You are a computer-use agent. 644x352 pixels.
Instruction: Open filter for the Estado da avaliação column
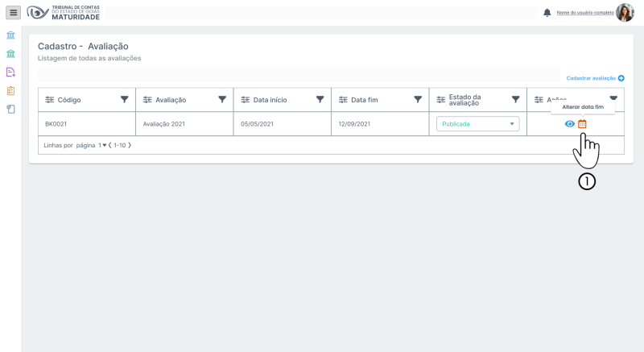tap(515, 99)
